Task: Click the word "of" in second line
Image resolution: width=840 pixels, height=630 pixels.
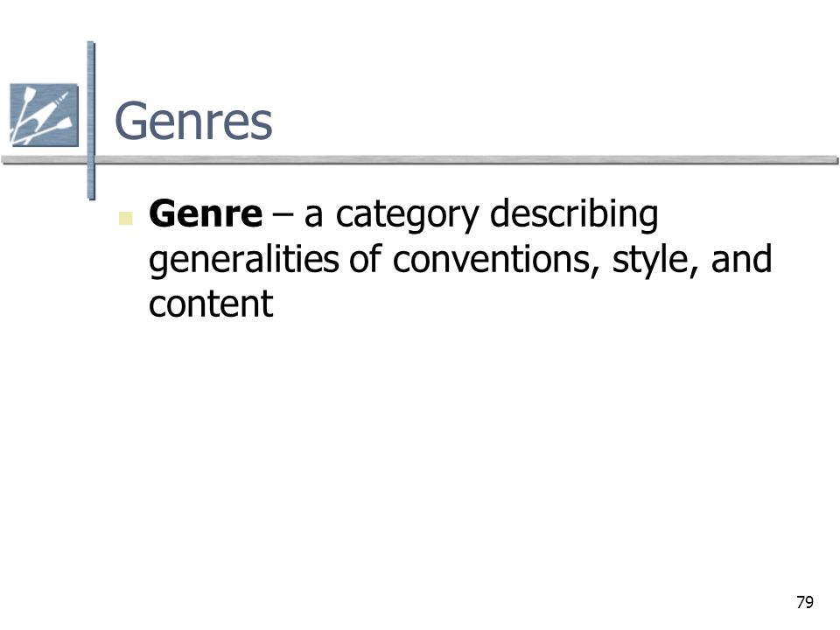Action: pos(366,259)
